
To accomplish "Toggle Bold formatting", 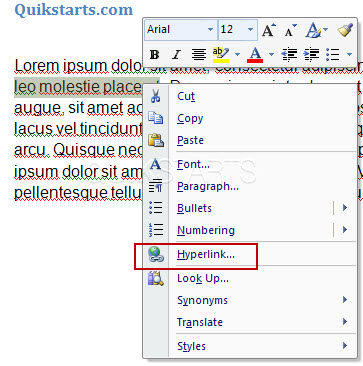I will (x=154, y=54).
